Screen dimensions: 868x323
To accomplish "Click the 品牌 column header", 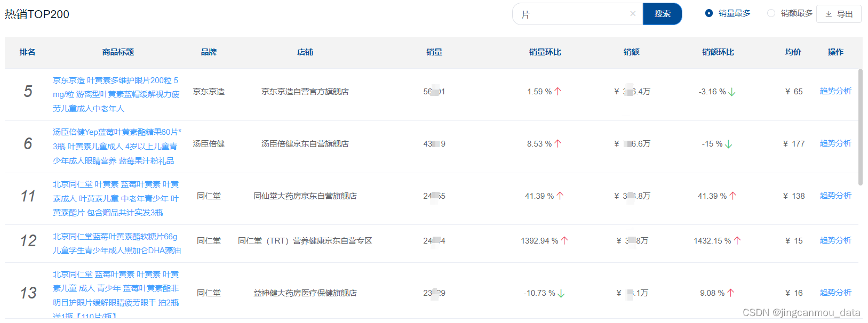I will [x=209, y=52].
